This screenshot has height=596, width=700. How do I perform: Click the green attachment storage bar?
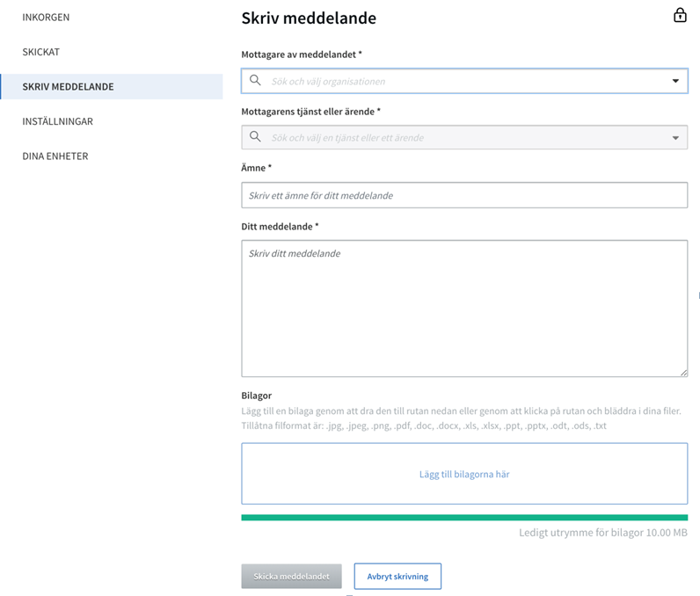464,517
